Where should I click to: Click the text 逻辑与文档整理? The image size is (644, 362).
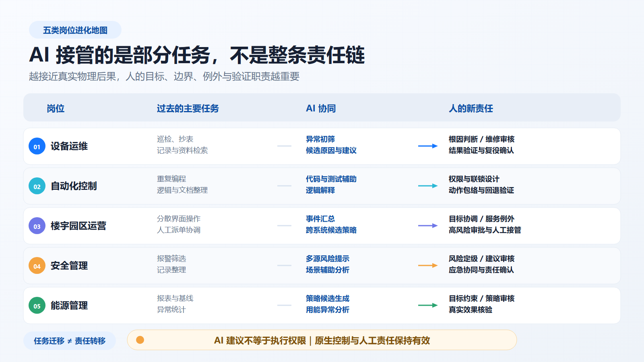pos(182,190)
